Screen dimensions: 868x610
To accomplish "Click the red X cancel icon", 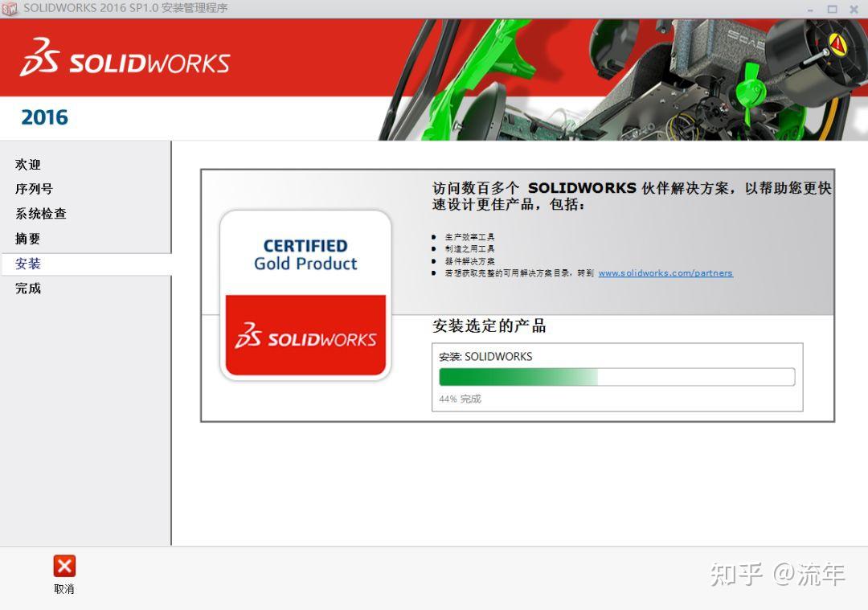I will point(63,567).
